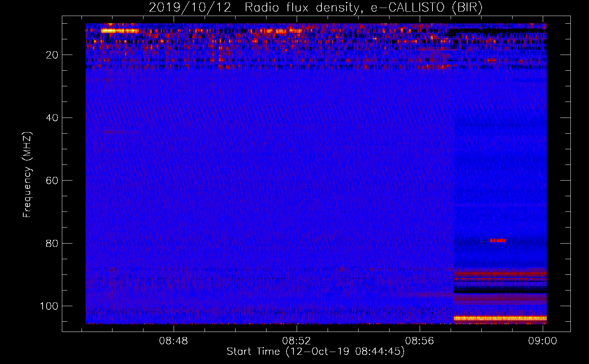
Task: Select the 08:48 time tick label
Action: click(x=174, y=341)
